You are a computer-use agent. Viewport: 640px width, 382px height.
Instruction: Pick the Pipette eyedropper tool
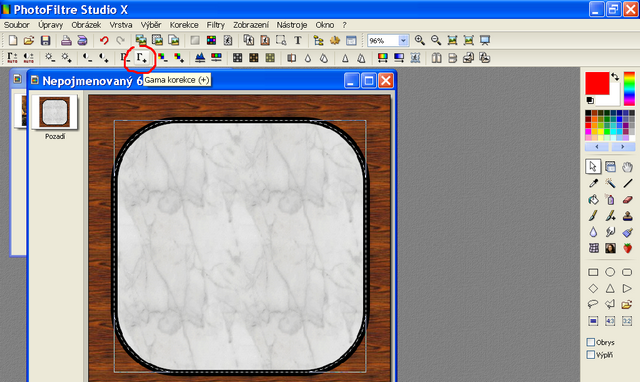tap(593, 183)
